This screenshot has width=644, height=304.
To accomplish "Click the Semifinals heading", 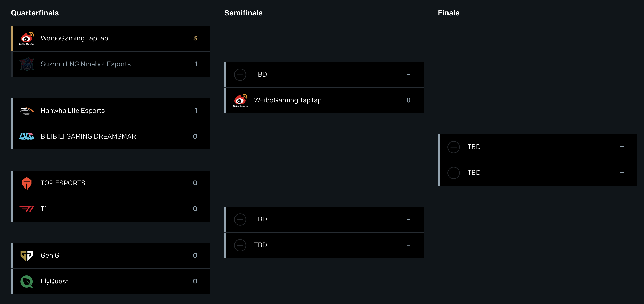I will tap(244, 13).
